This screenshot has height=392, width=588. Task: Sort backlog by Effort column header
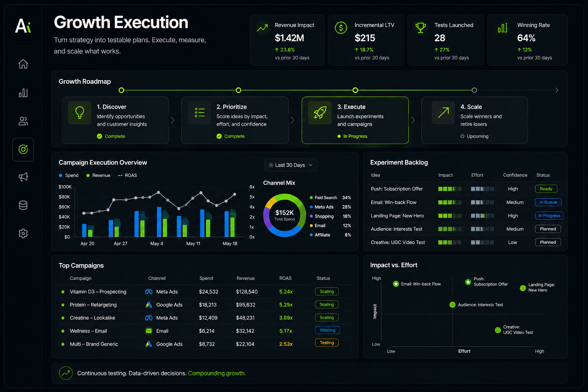(477, 175)
